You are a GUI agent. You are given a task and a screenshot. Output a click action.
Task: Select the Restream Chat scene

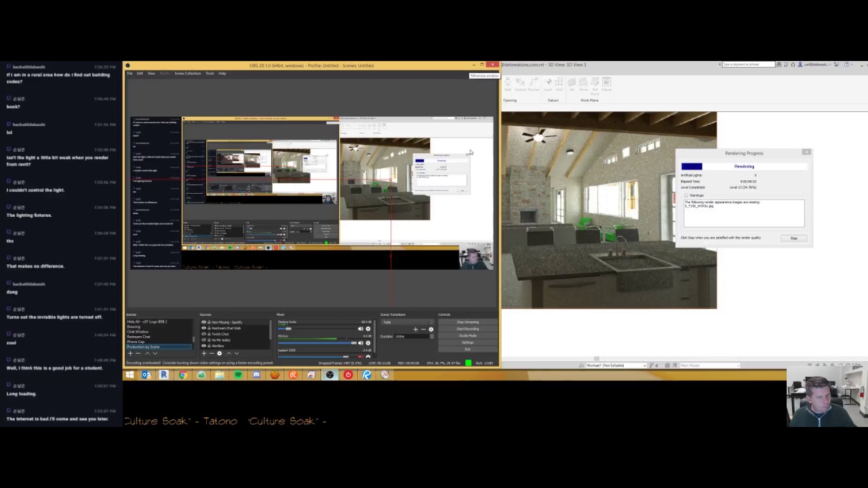pyautogui.click(x=159, y=337)
